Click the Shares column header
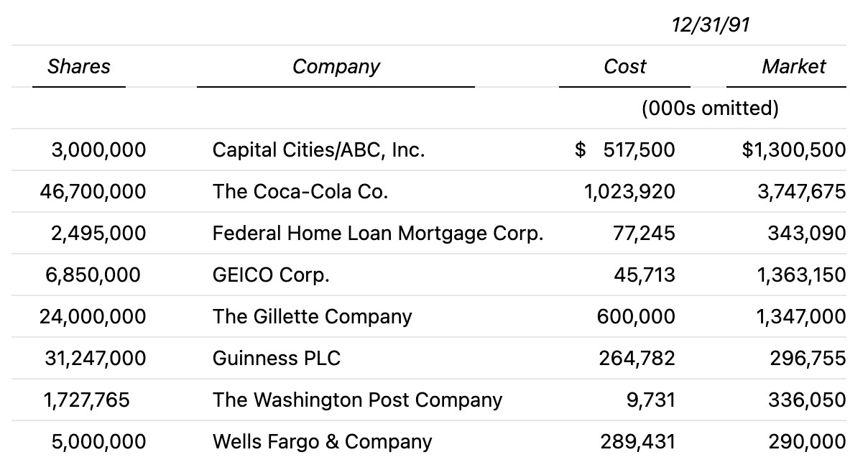Screen dimensions: 868x470 tap(79, 67)
